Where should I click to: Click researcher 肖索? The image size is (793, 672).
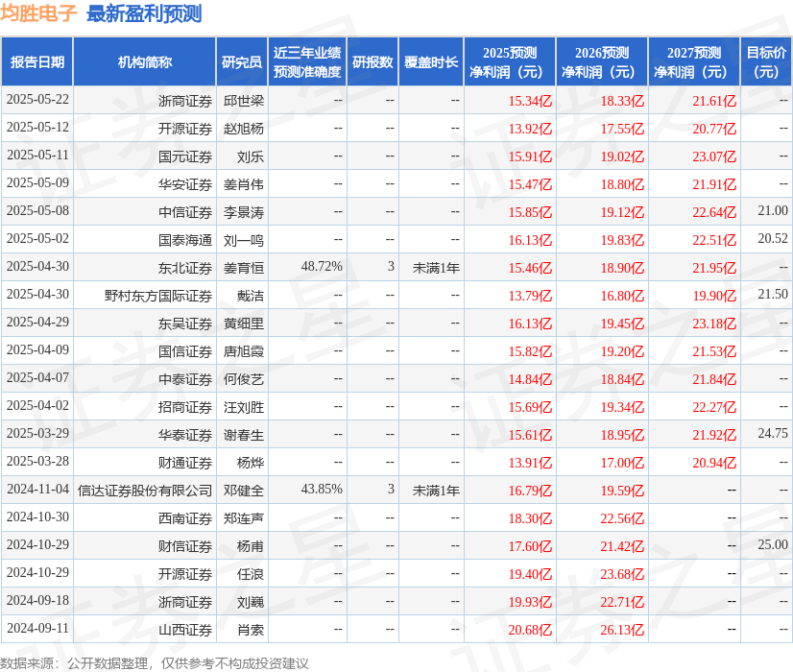pos(251,630)
